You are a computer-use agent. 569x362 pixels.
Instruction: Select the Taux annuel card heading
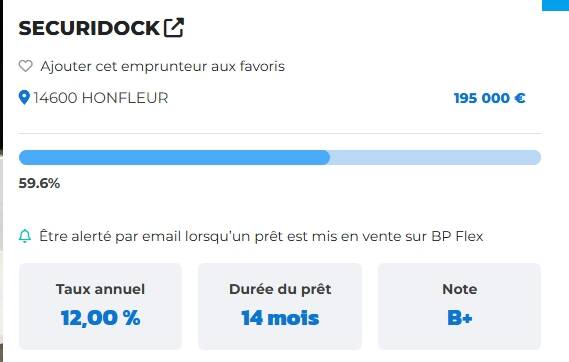[100, 289]
